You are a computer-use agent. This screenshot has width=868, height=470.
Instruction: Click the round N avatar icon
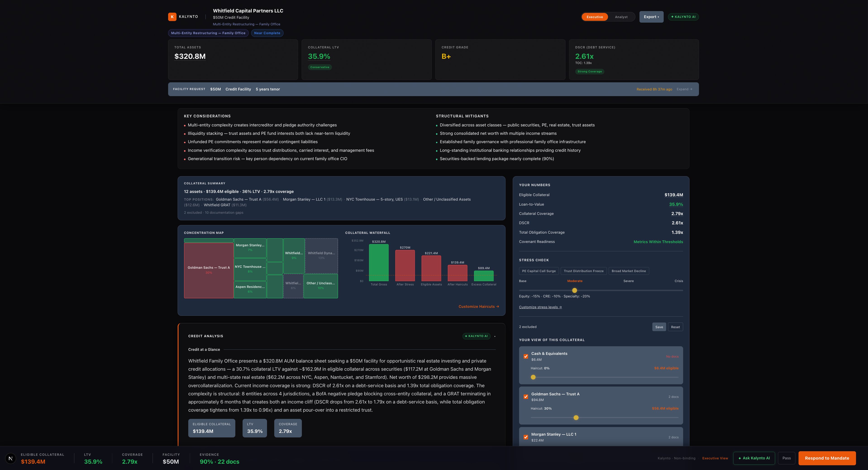point(10,458)
